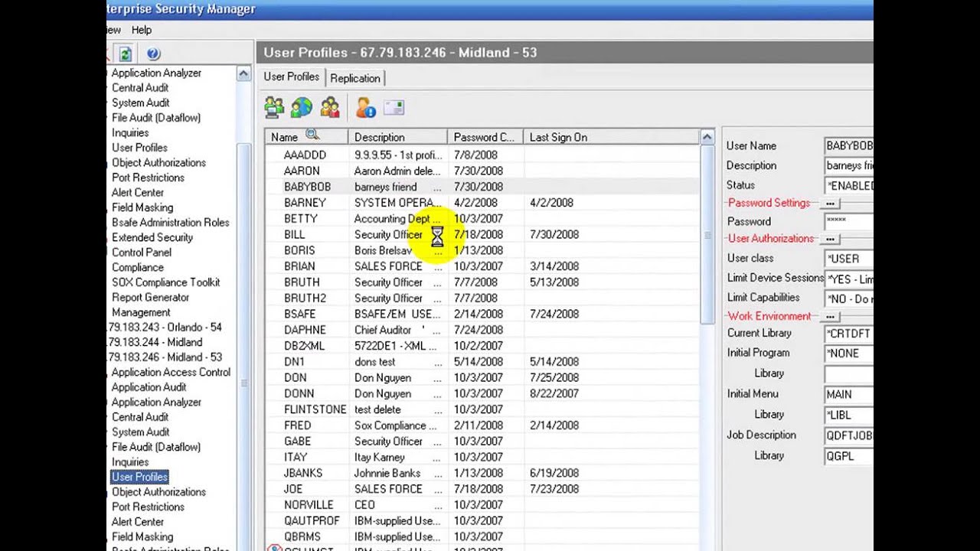Open Bsafe Administration Roles in tree
The width and height of the screenshot is (980, 551).
[170, 223]
